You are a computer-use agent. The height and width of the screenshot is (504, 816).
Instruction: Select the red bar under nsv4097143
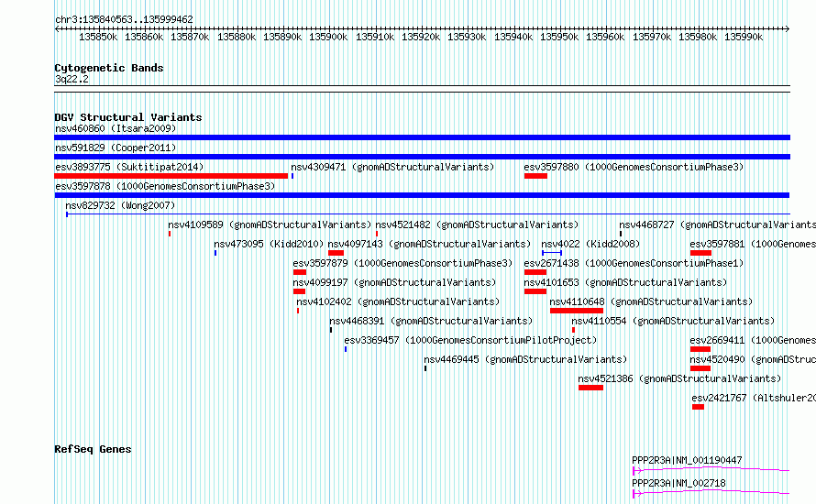tap(336, 253)
